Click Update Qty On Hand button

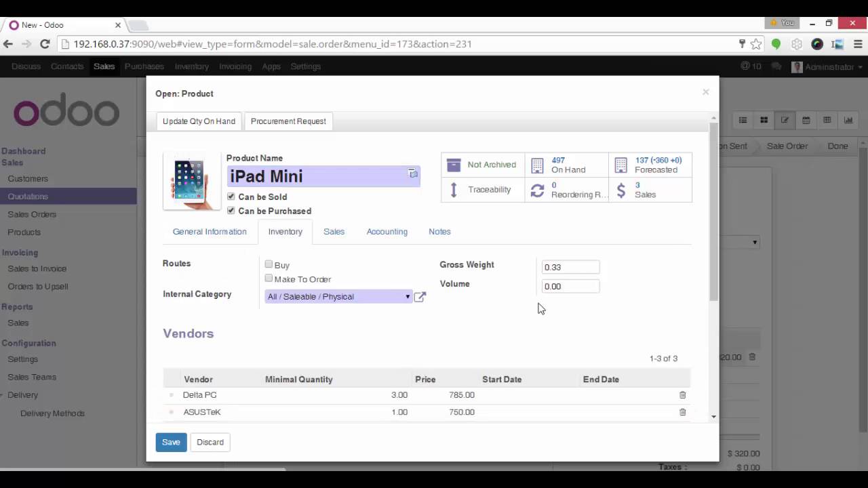tap(199, 121)
